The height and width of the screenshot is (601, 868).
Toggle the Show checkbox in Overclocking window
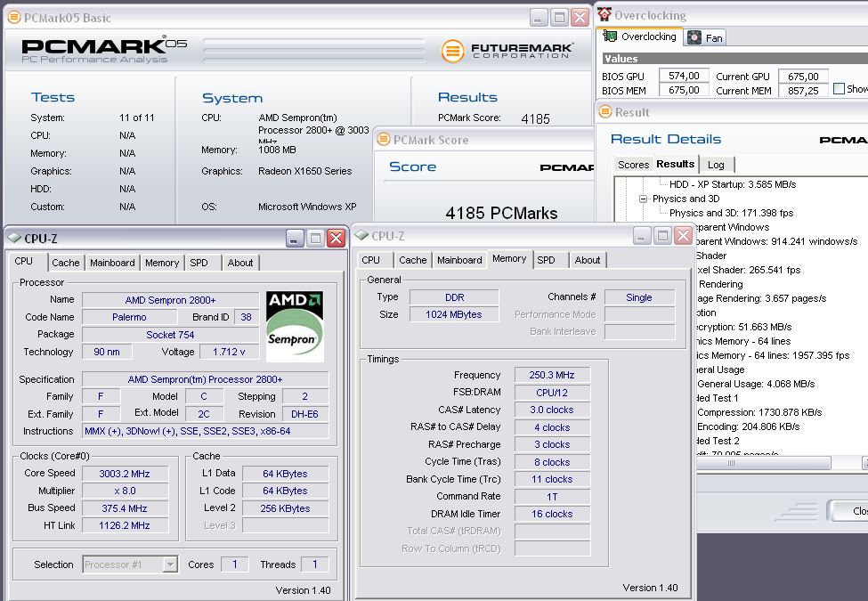click(x=839, y=88)
